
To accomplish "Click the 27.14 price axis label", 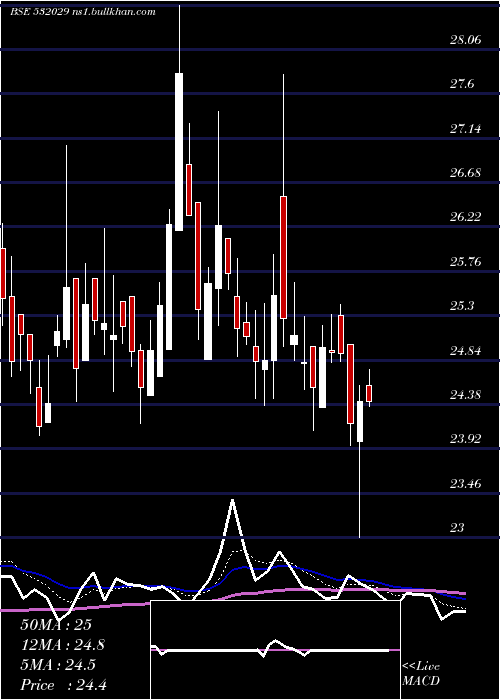I will point(465,129).
